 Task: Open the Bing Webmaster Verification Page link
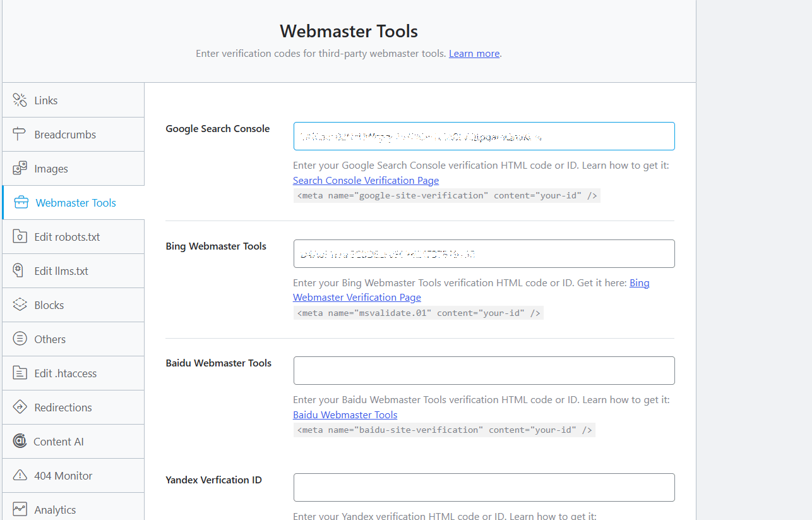coord(471,290)
